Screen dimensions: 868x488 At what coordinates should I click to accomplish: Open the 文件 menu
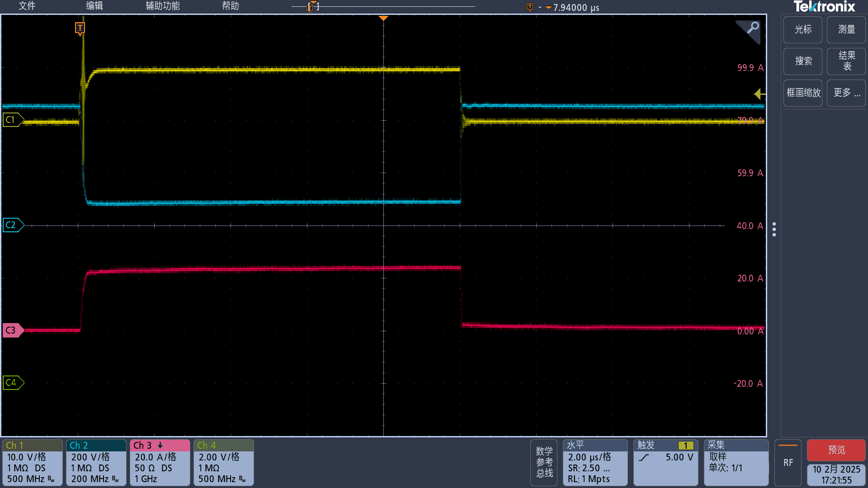27,6
